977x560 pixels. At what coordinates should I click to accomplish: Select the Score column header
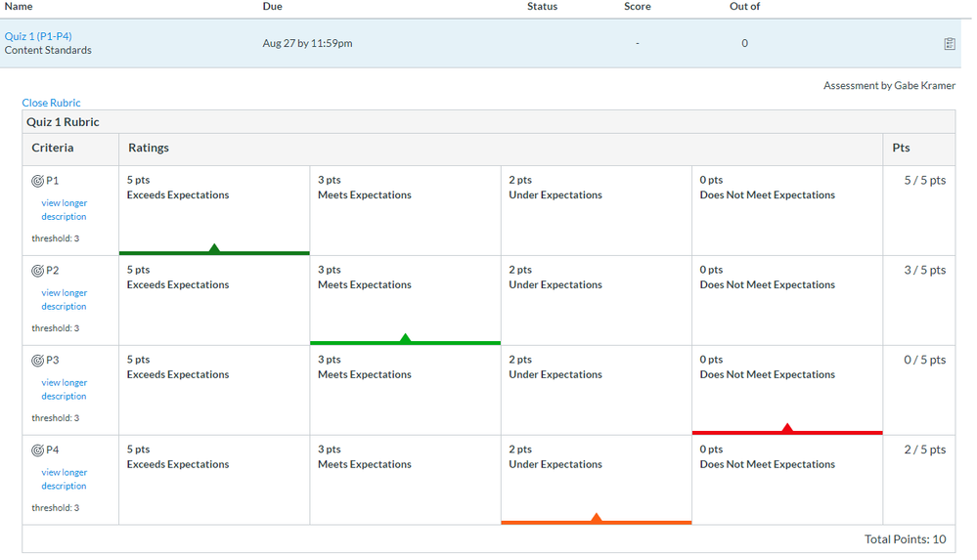[x=637, y=7]
